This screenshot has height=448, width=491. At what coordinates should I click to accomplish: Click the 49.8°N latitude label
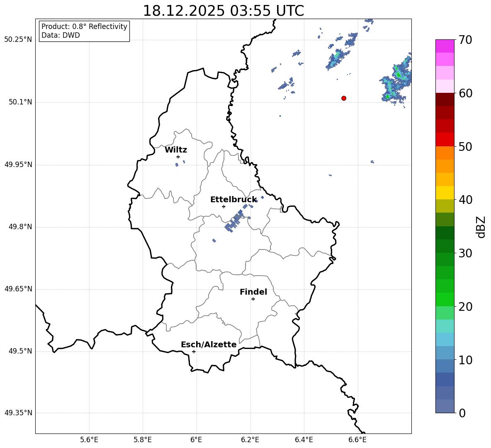tap(20, 227)
